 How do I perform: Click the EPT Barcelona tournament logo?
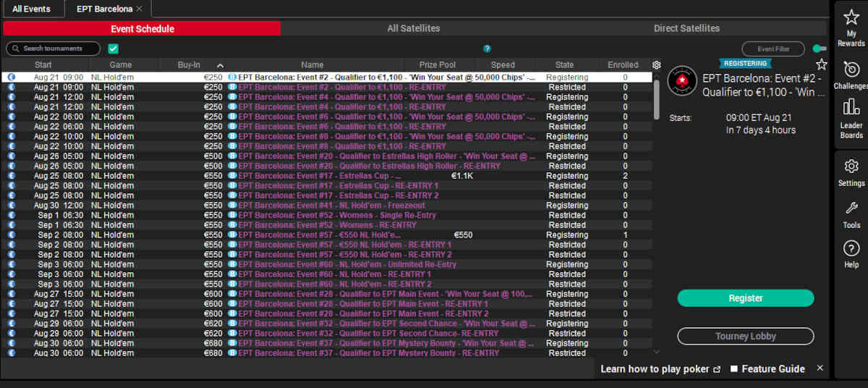681,80
